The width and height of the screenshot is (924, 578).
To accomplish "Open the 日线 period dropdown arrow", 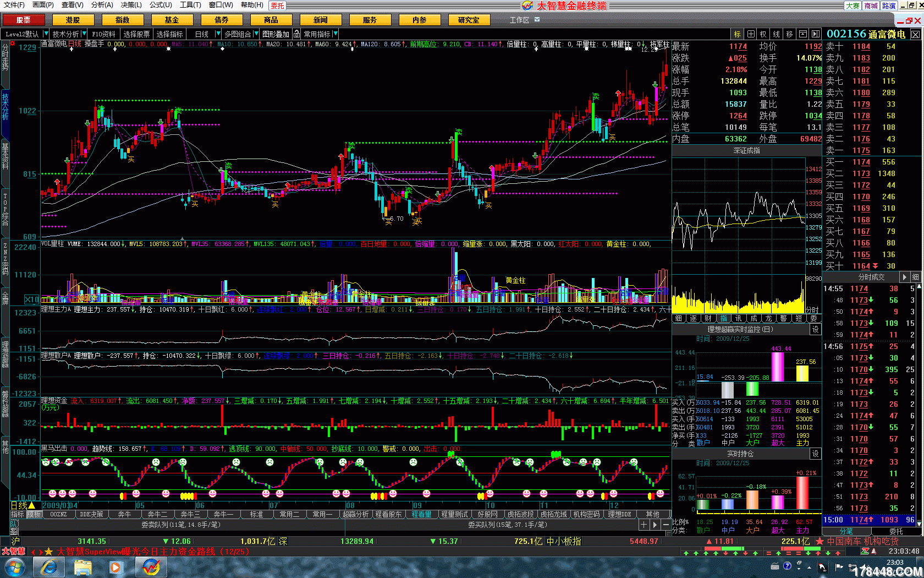I will click(217, 34).
